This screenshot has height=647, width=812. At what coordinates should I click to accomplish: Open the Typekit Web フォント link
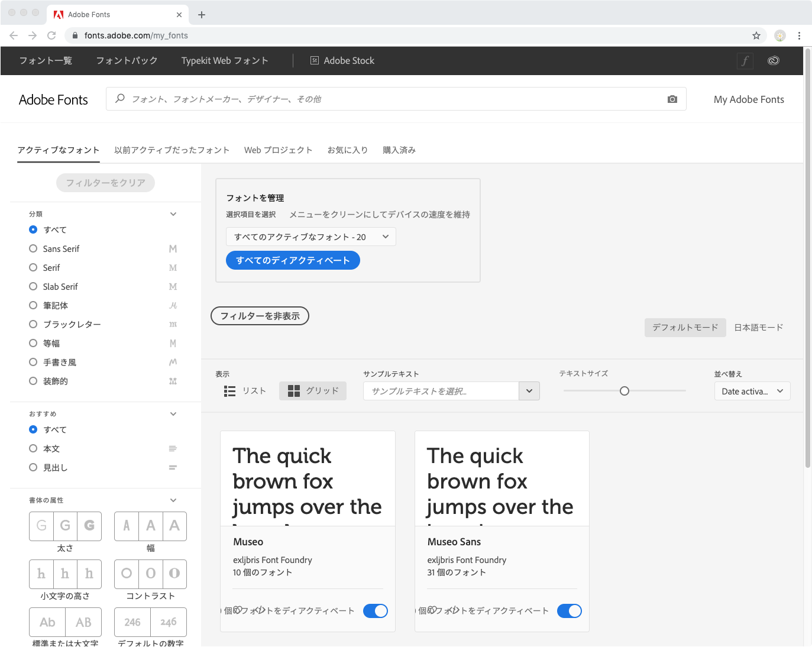click(225, 60)
